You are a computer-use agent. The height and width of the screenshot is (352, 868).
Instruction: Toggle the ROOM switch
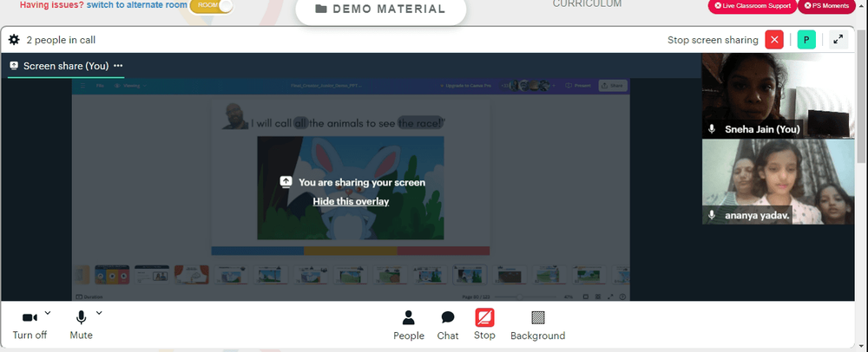211,5
